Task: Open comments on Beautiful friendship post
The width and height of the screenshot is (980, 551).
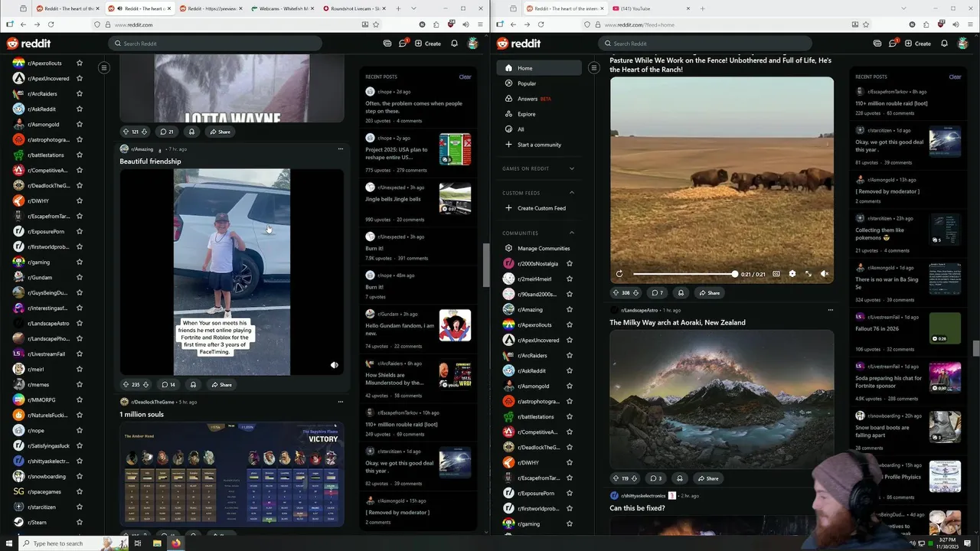Action: (x=168, y=384)
